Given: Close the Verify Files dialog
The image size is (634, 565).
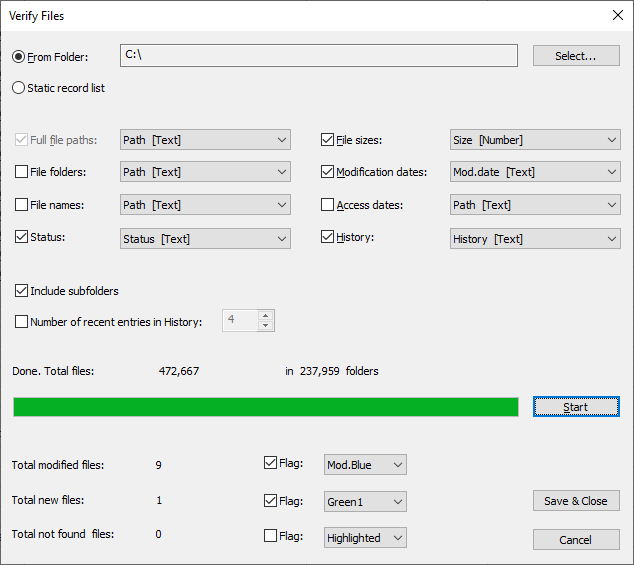Looking at the screenshot, I should tap(616, 15).
